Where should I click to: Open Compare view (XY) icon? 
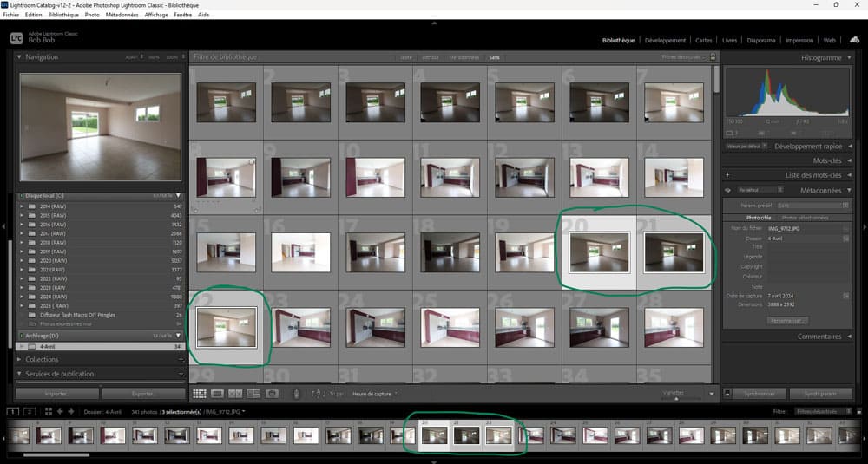pyautogui.click(x=236, y=394)
